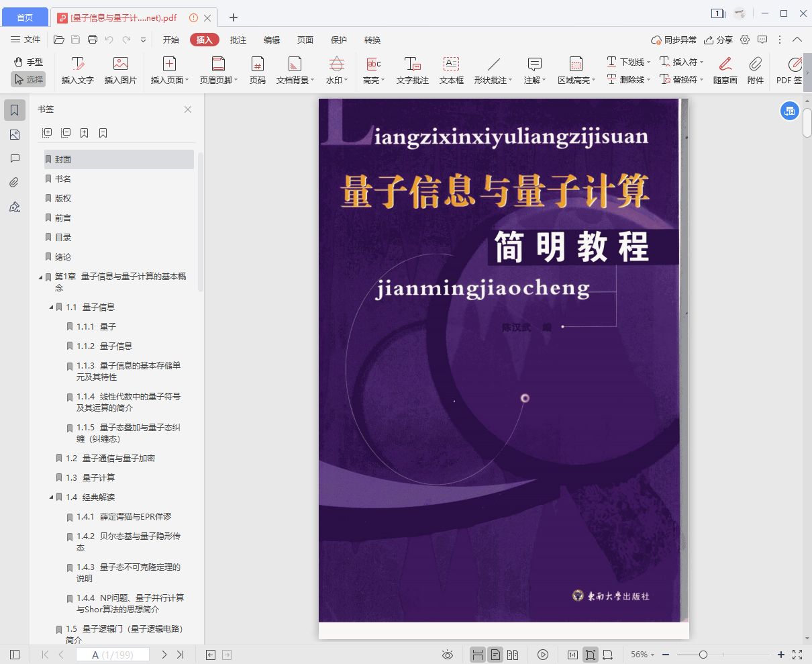This screenshot has height=664, width=812.
Task: Collapse 1.1 量子信息 bookmark node
Action: pos(51,307)
